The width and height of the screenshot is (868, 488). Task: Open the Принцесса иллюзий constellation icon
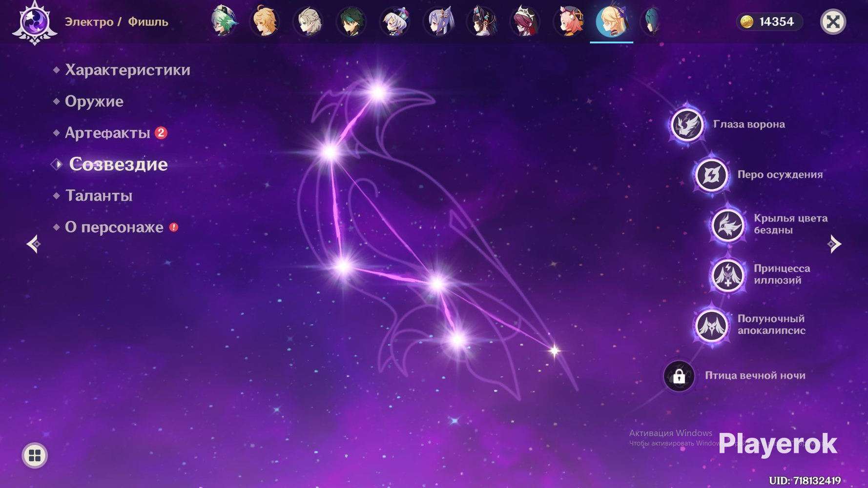tap(727, 275)
